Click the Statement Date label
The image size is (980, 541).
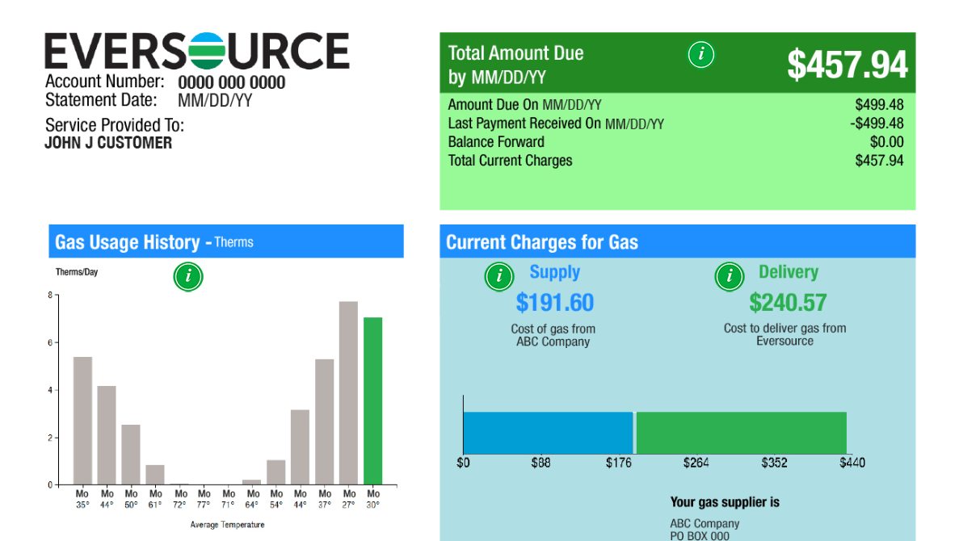point(101,100)
